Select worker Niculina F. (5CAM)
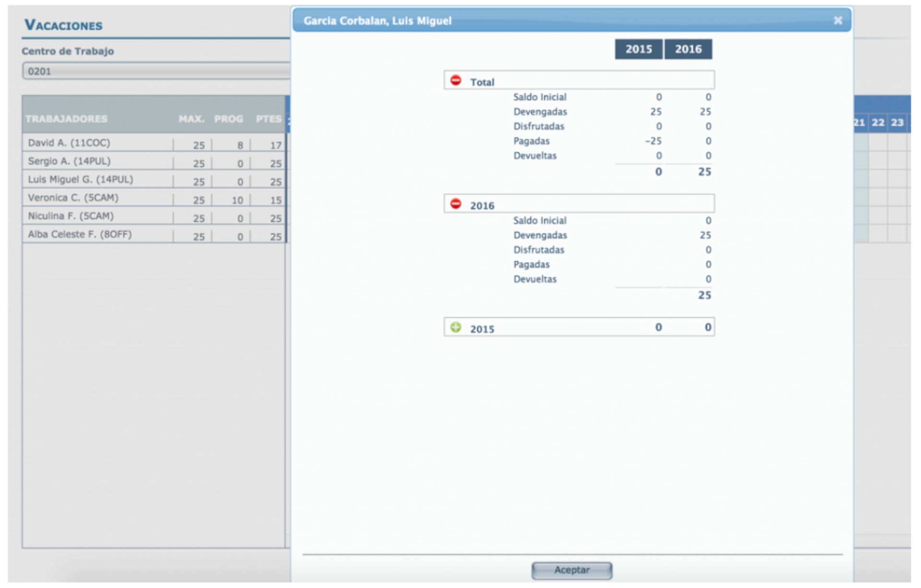 tap(71, 216)
